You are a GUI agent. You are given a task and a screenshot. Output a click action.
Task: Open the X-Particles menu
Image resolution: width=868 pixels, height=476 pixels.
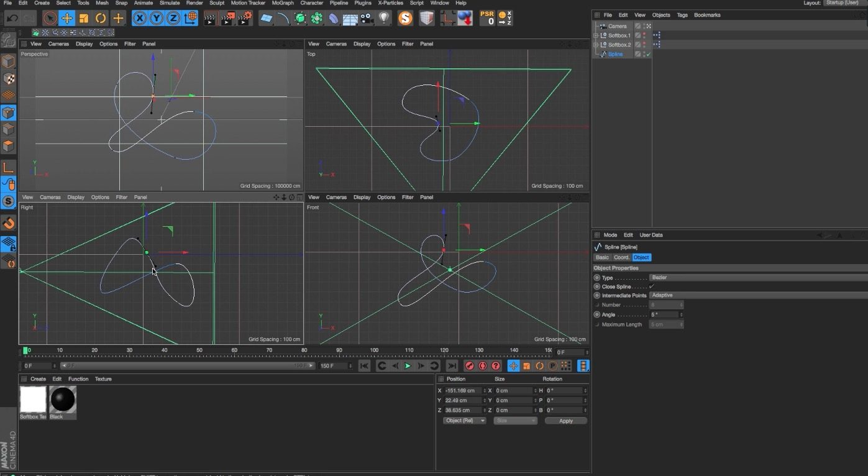pyautogui.click(x=390, y=3)
